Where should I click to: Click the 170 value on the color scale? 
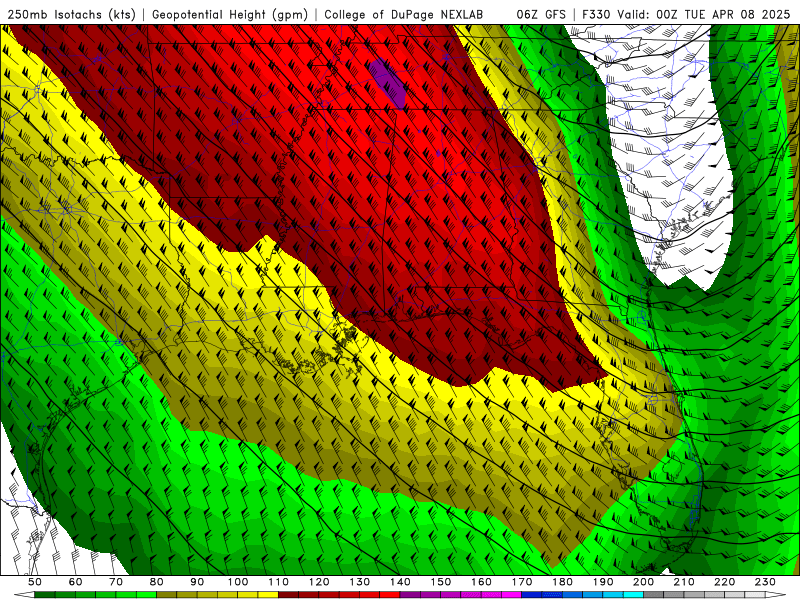(522, 582)
